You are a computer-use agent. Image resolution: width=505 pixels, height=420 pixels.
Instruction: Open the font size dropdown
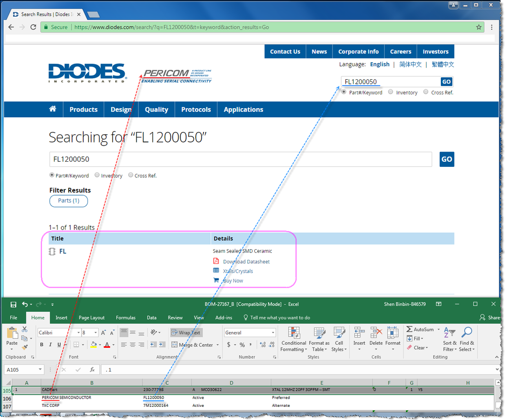point(96,333)
